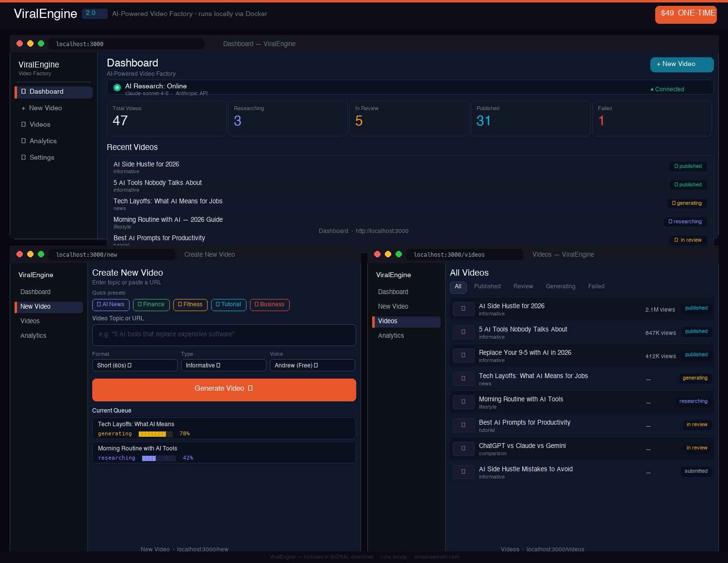Open the Format dropdown showing Short (60s)
Image resolution: width=728 pixels, height=563 pixels.
[134, 365]
